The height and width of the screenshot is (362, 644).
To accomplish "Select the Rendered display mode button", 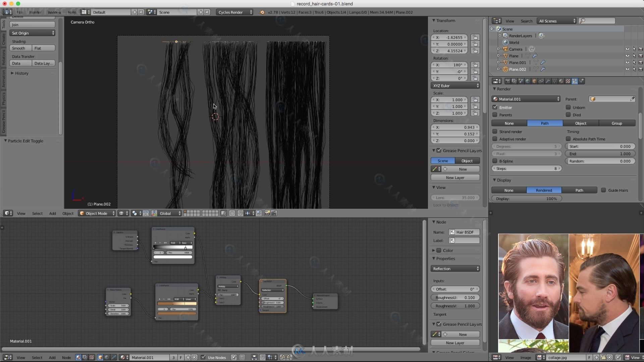I will [544, 190].
